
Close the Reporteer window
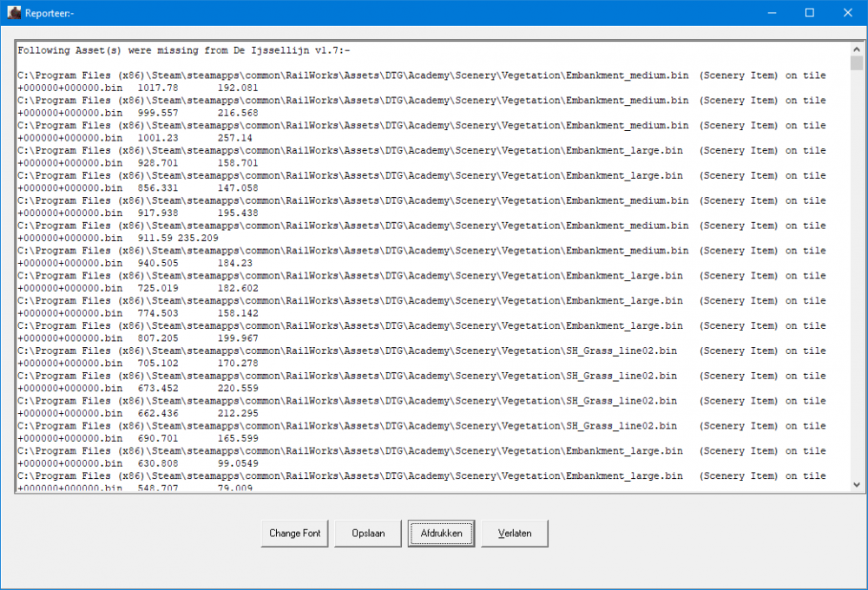pyautogui.click(x=848, y=13)
